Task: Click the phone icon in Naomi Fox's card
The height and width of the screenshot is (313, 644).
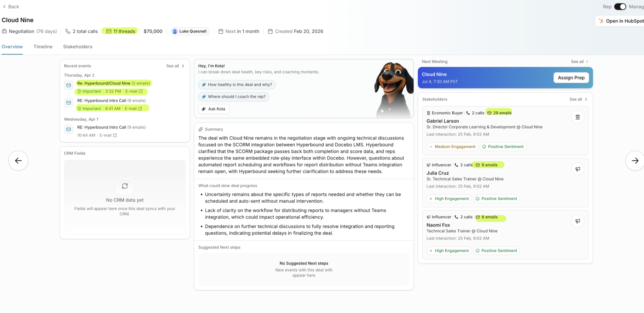Action: (x=457, y=217)
